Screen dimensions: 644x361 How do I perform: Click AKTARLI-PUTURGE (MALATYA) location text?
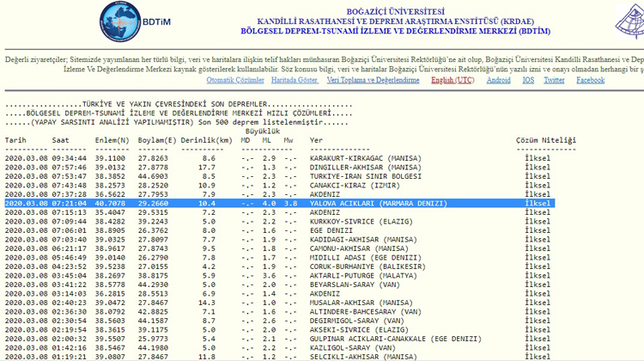pyautogui.click(x=363, y=276)
